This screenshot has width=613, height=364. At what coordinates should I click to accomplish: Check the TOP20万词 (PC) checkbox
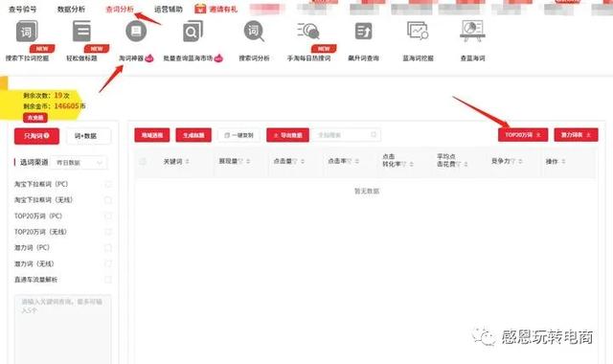[108, 216]
